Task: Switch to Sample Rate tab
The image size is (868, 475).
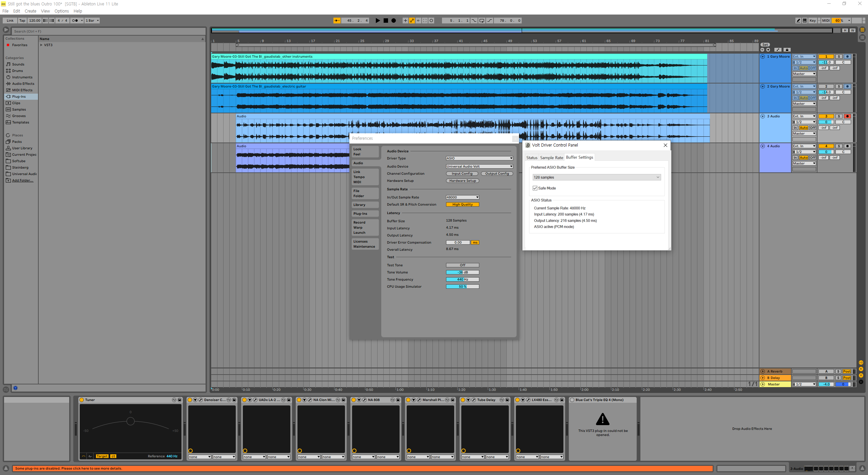Action: (551, 158)
